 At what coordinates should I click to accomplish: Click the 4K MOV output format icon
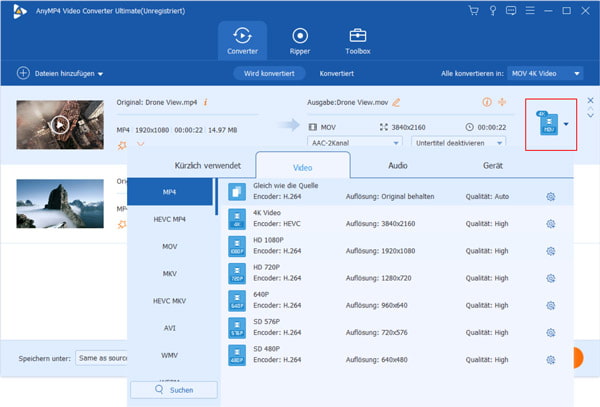(x=548, y=123)
